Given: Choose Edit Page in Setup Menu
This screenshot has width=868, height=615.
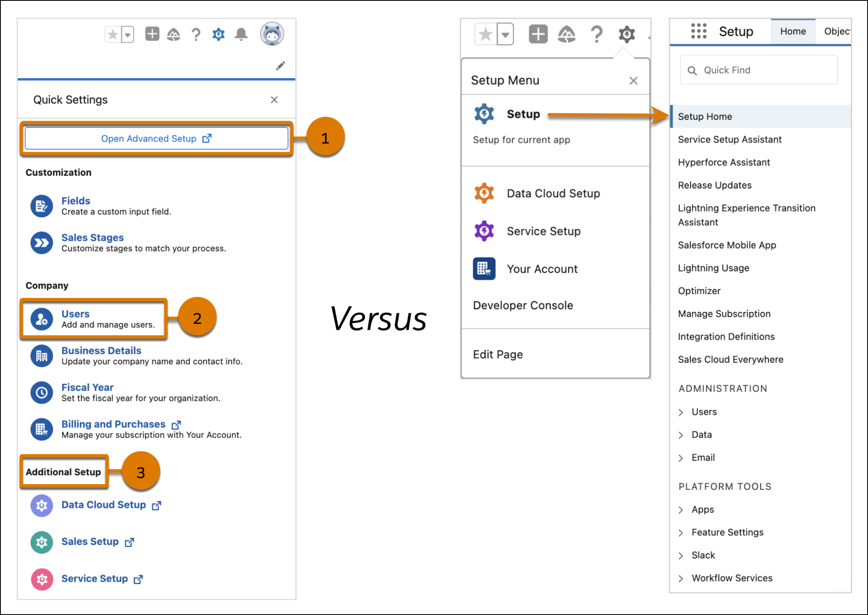Looking at the screenshot, I should [498, 355].
